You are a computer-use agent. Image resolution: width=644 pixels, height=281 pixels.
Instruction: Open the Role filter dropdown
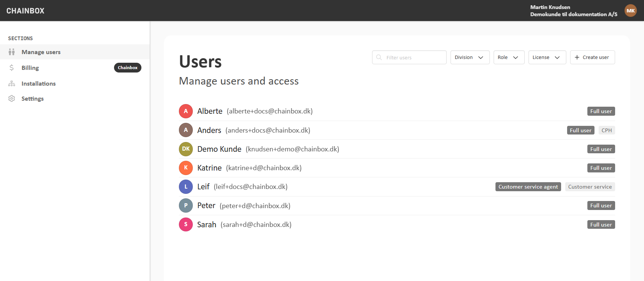[509, 57]
